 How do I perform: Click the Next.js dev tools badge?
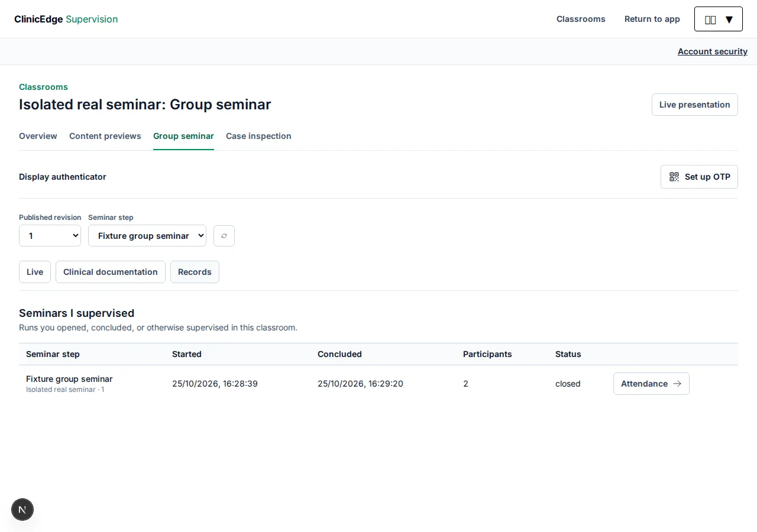coord(22,510)
